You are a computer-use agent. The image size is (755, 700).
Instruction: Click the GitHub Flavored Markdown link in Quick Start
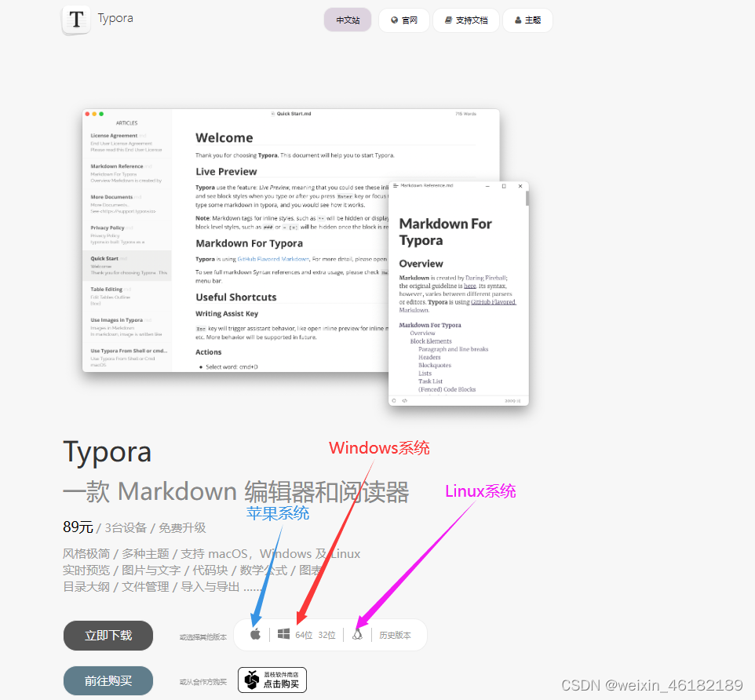(273, 259)
